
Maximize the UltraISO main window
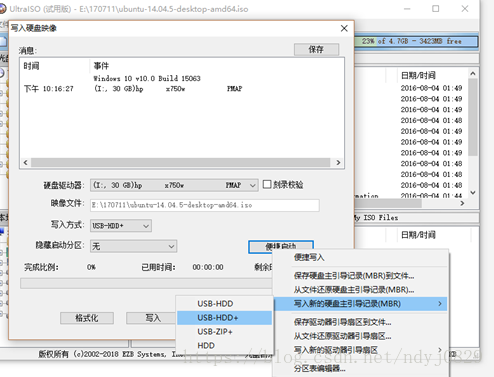(x=436, y=9)
